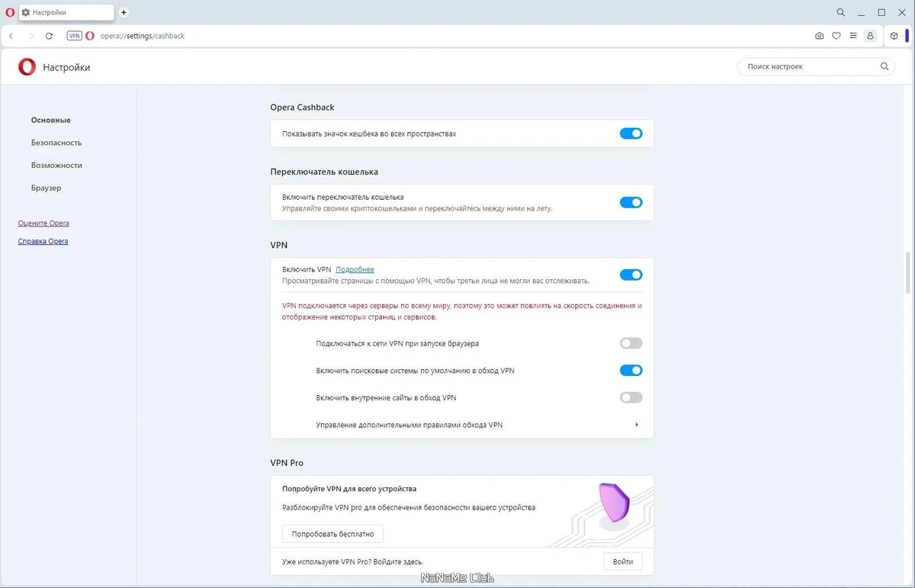Open Возможности settings section
This screenshot has height=588, width=915.
[56, 165]
